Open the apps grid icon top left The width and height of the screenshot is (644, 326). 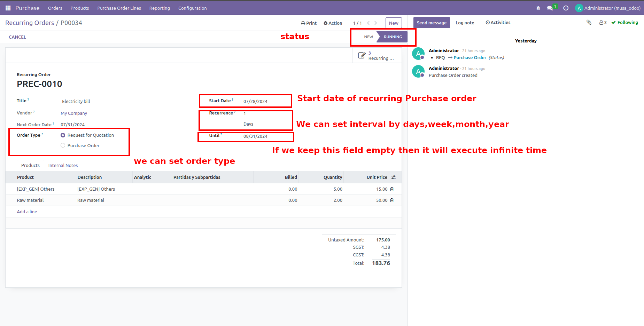coord(7,8)
